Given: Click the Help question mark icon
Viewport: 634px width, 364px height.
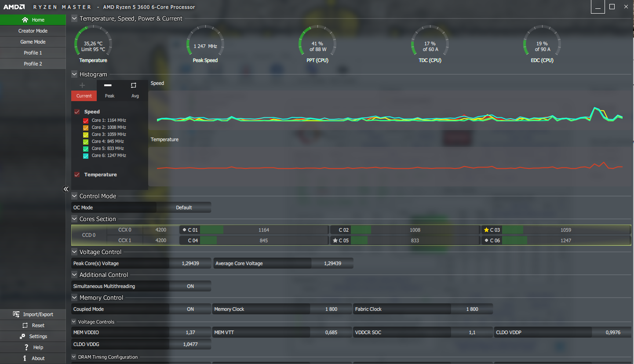Looking at the screenshot, I should 26,347.
